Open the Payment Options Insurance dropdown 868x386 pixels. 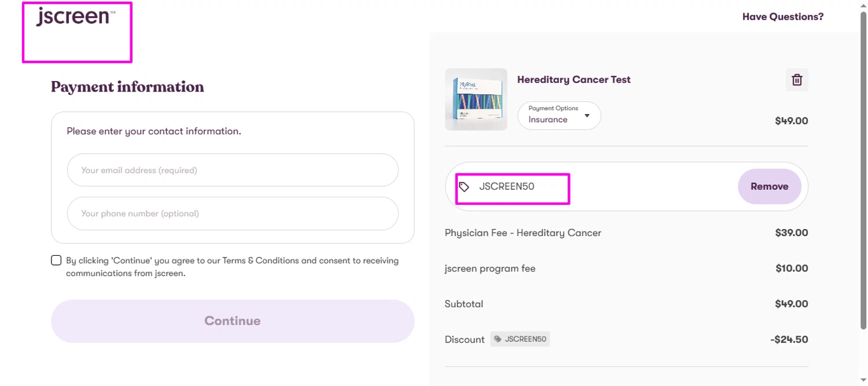pos(559,116)
